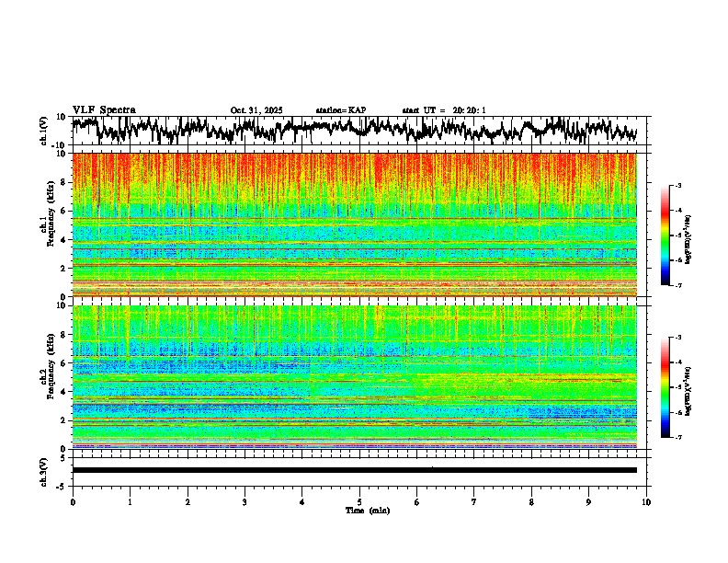Click the ch.2 spectrogram panel
This screenshot has height=563, width=728.
point(355,377)
